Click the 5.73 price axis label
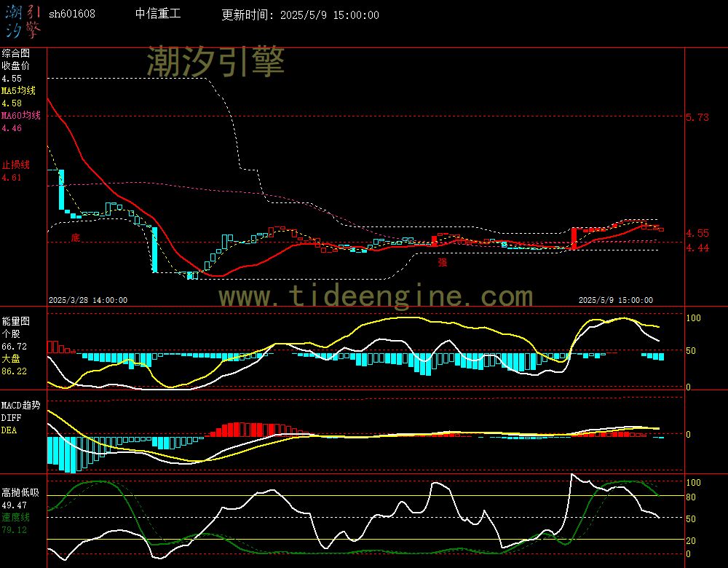The width and height of the screenshot is (728, 568). pyautogui.click(x=697, y=117)
